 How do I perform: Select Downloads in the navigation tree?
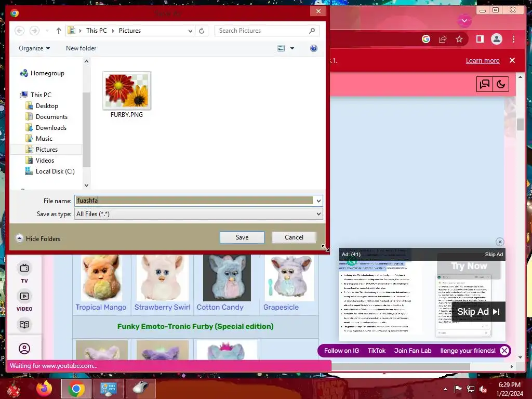(51, 128)
